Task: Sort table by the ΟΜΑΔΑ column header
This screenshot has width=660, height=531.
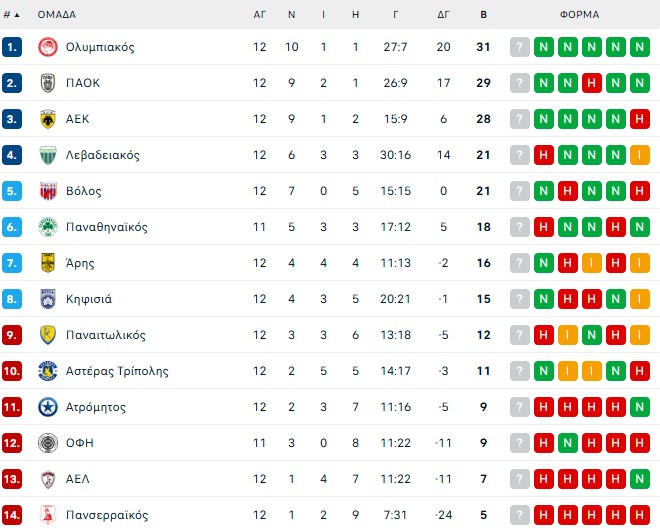Action: (x=56, y=15)
